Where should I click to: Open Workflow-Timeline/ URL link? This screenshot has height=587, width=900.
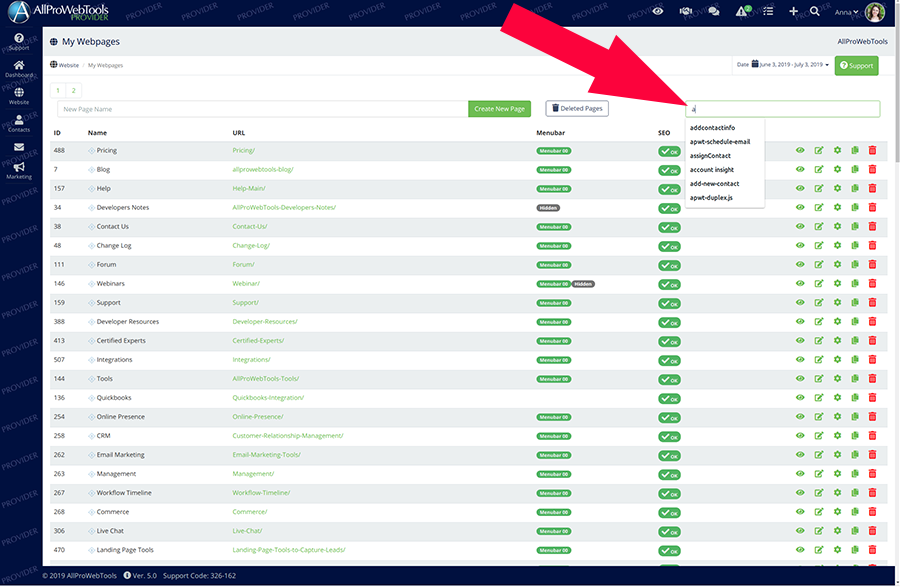coord(261,492)
